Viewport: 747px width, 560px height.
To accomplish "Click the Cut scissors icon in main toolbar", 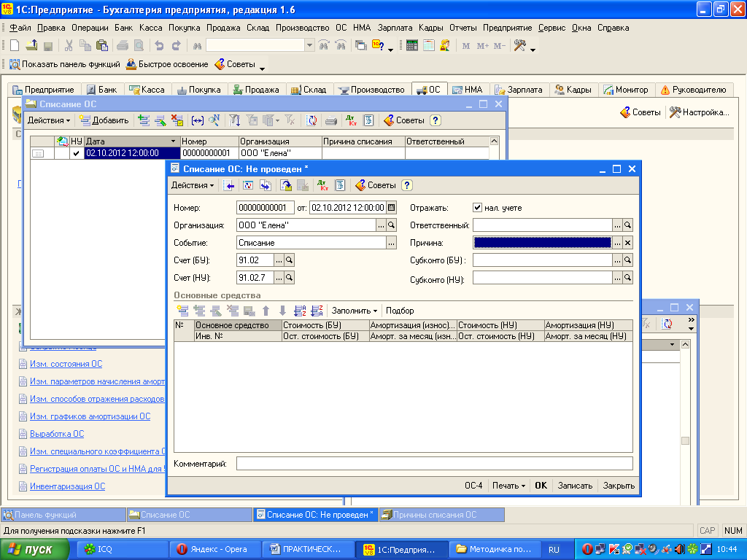I will [x=69, y=46].
